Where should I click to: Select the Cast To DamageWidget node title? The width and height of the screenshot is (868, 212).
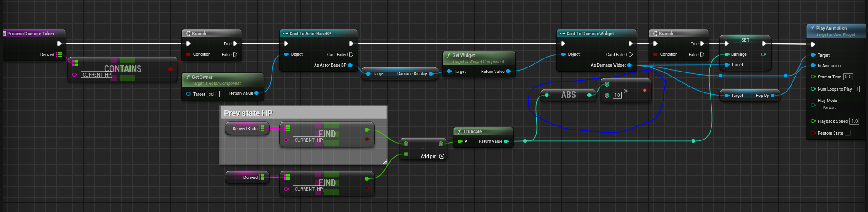(x=590, y=34)
